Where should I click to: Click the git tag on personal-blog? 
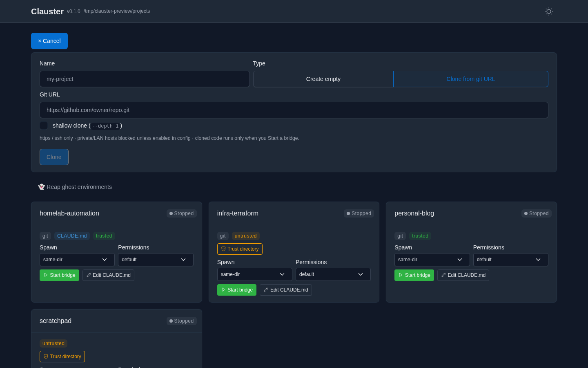(400, 236)
